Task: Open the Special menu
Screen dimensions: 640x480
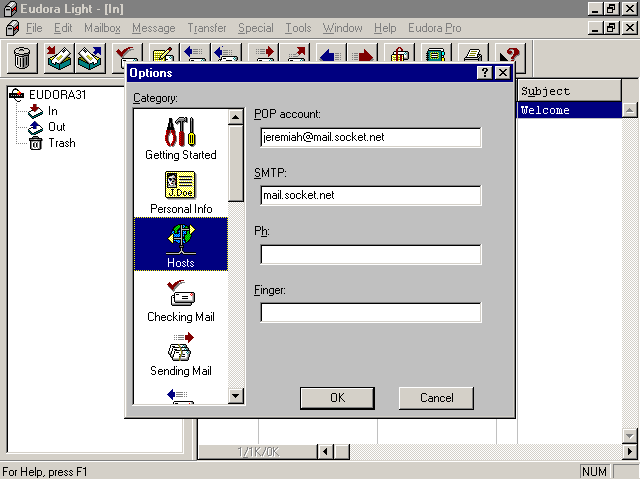Action: 256,28
